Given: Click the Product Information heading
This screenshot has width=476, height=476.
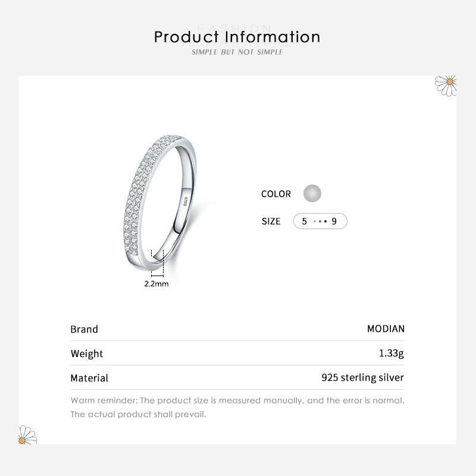Looking at the screenshot, I should (x=237, y=37).
